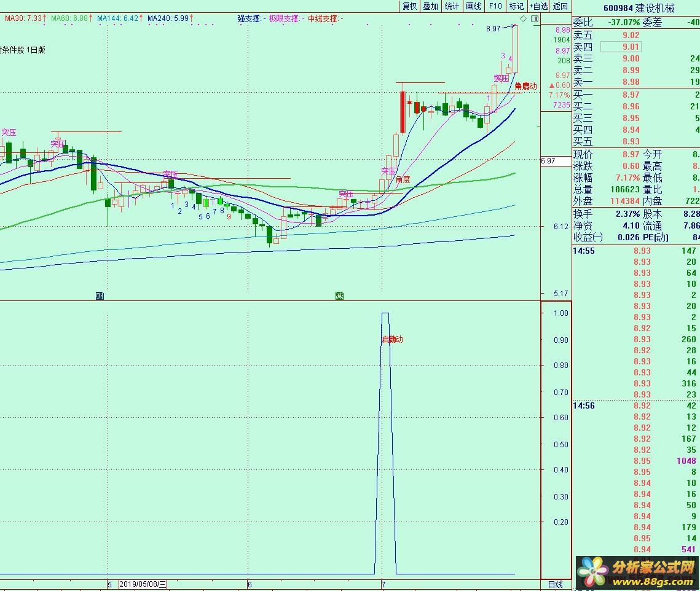
Task: Activate the 画线 drawing tool
Action: [x=473, y=6]
